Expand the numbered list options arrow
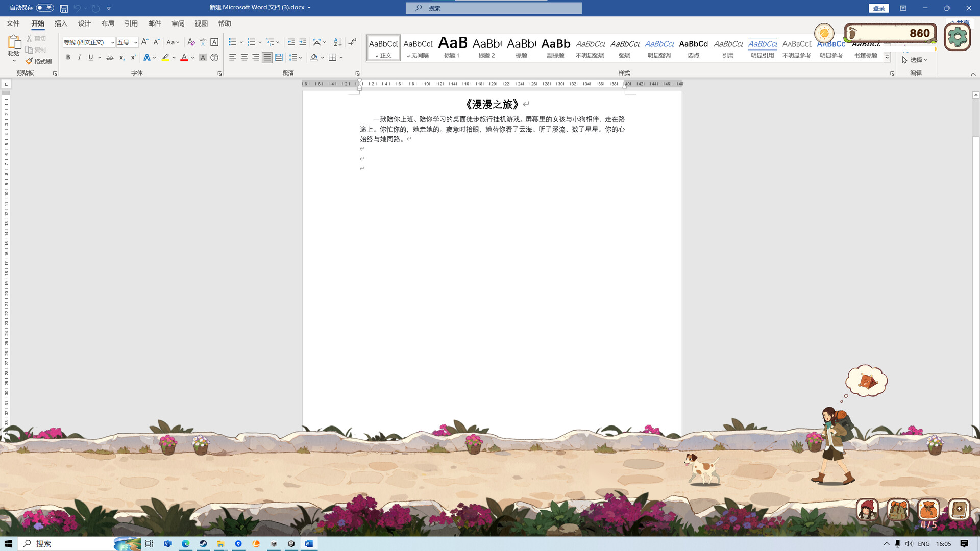 (x=260, y=42)
